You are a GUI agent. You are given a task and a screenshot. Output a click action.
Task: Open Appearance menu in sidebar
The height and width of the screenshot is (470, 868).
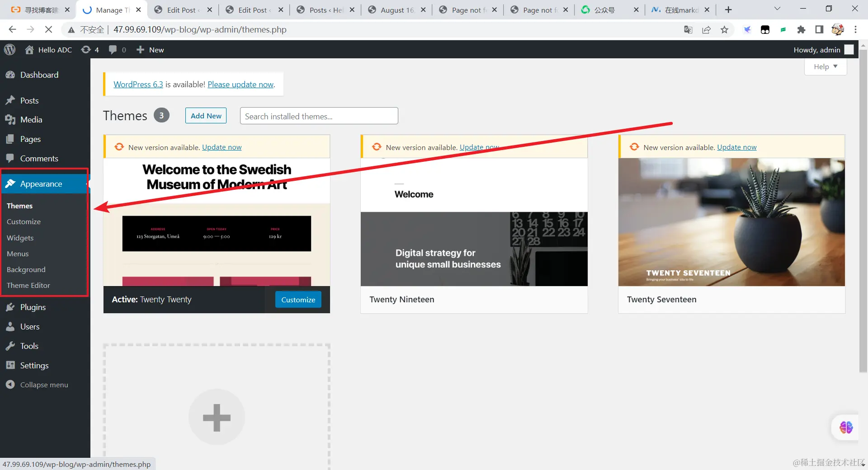pyautogui.click(x=41, y=184)
